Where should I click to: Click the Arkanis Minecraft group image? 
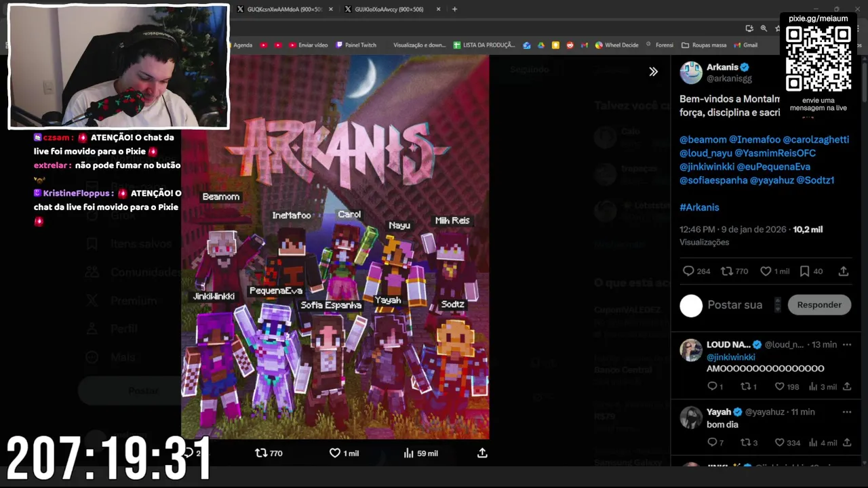pyautogui.click(x=335, y=247)
